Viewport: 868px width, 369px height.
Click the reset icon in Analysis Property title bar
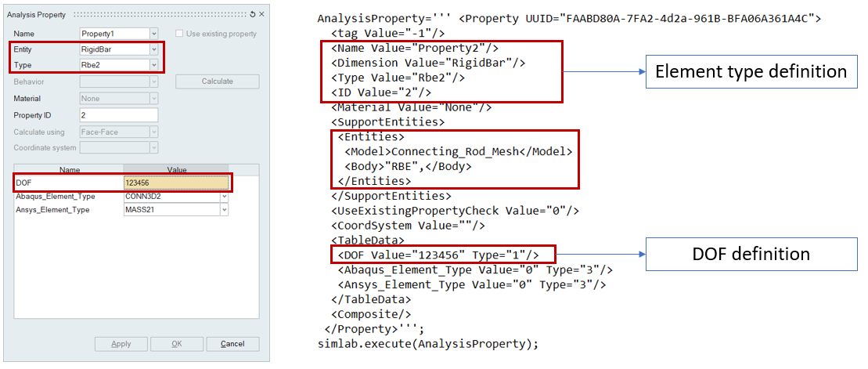coord(253,15)
